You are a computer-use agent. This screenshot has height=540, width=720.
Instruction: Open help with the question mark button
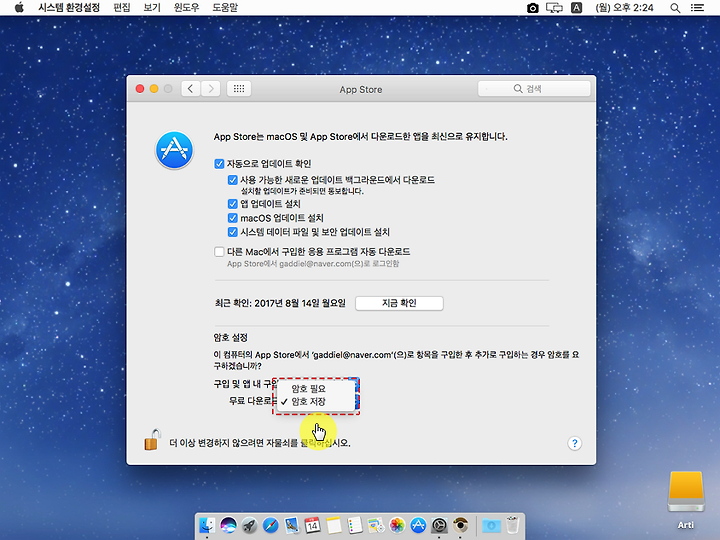(574, 443)
